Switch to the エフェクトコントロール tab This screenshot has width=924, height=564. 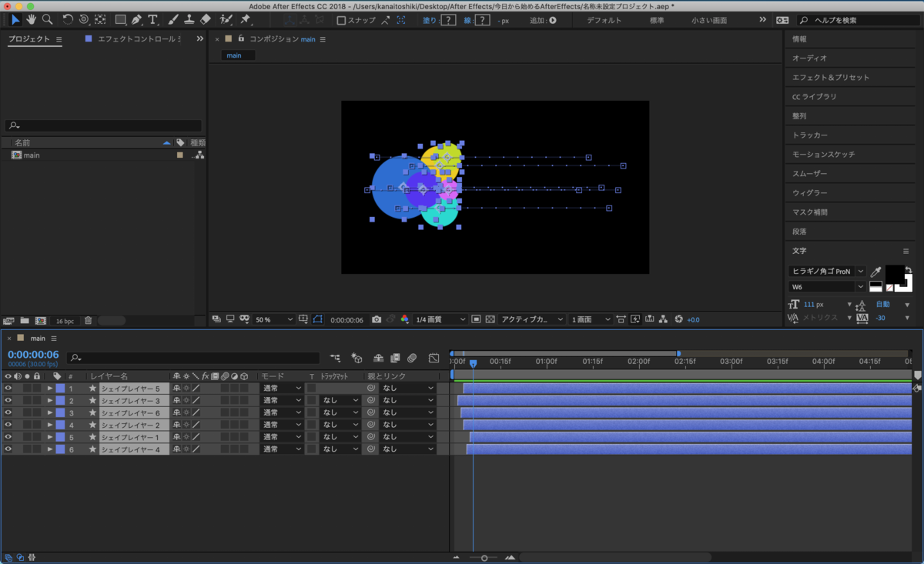[136, 38]
